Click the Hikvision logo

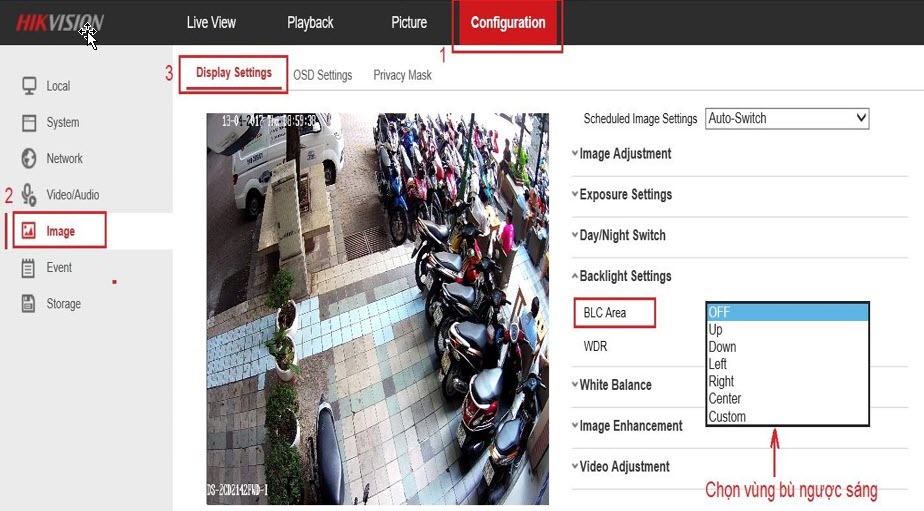point(59,23)
